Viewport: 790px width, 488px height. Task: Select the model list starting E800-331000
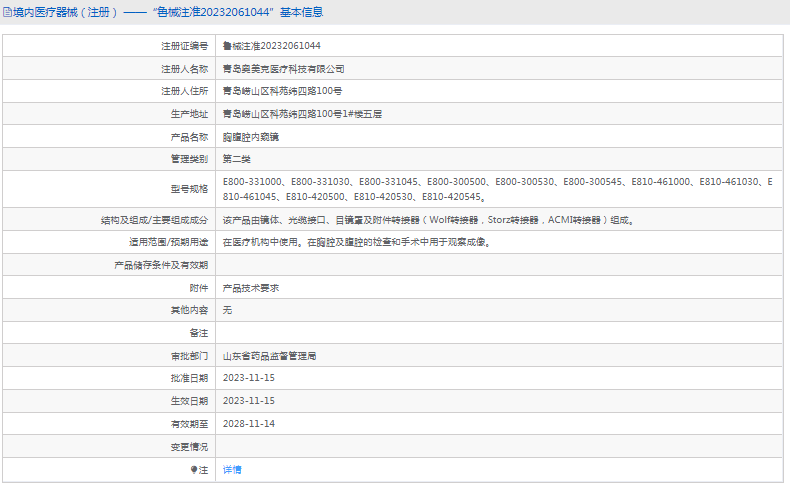pyautogui.click(x=498, y=189)
